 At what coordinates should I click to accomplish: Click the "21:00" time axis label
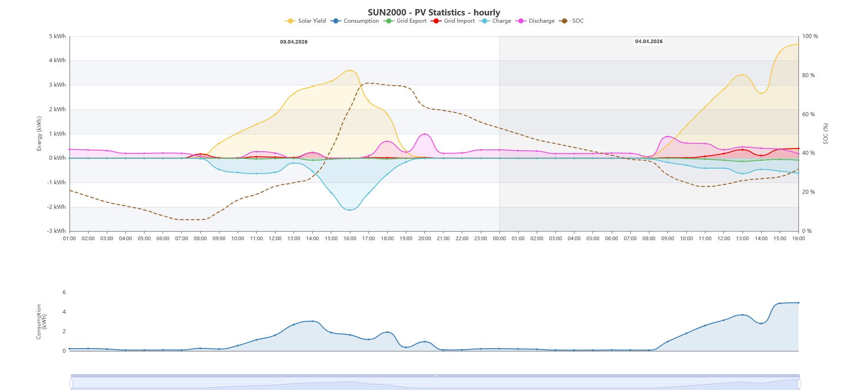click(443, 238)
